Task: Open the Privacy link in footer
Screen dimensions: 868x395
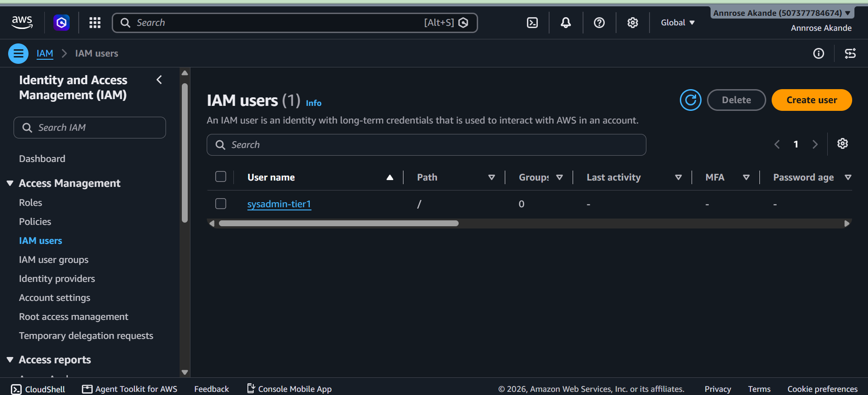Action: (717, 389)
